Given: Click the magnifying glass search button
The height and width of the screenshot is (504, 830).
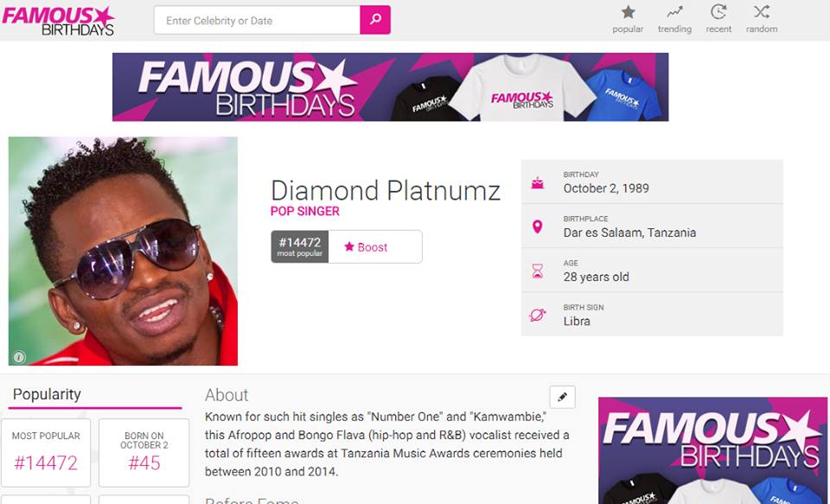Looking at the screenshot, I should coord(374,20).
